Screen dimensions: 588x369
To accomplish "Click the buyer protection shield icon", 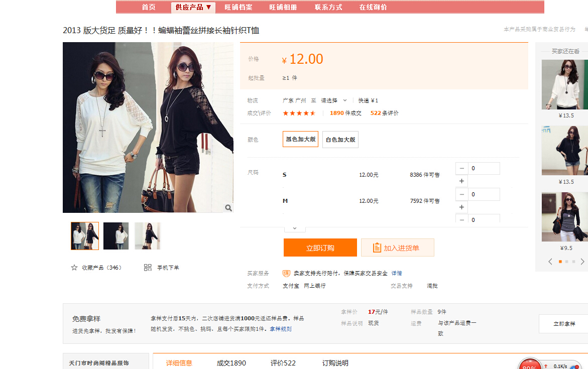I will (287, 273).
